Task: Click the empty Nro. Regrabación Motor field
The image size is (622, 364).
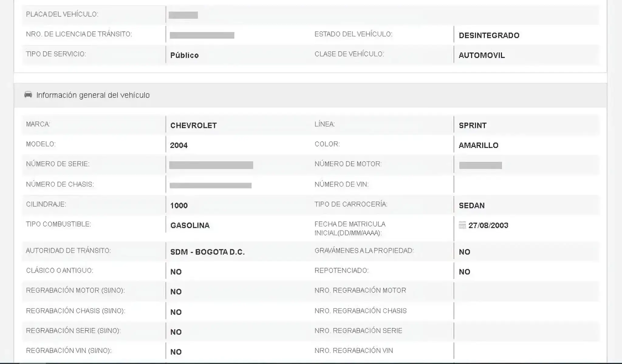Action: [527, 291]
